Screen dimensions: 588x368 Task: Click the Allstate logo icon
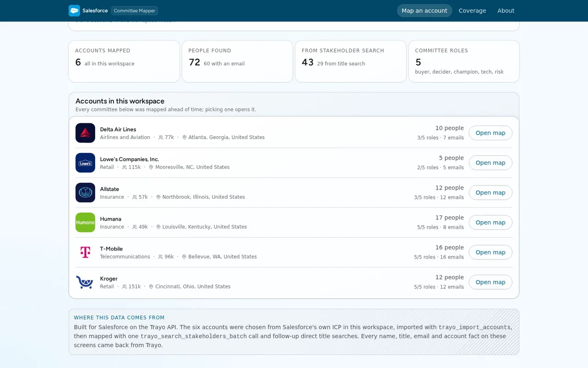85,193
